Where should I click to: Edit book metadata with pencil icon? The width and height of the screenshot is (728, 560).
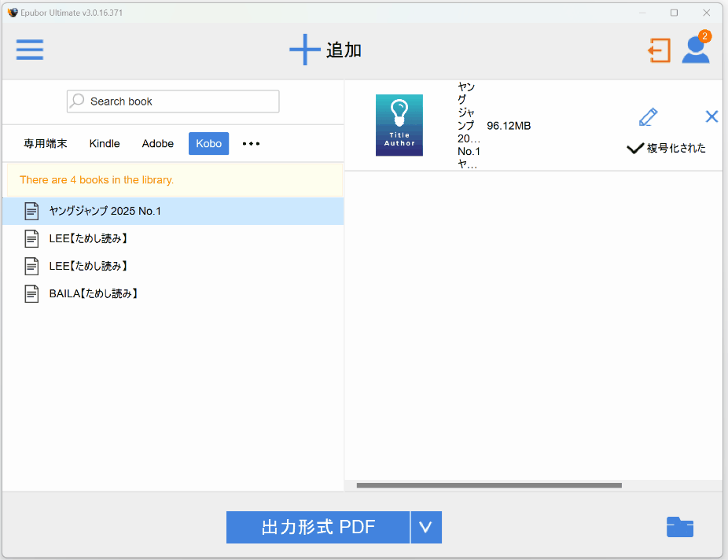point(648,116)
